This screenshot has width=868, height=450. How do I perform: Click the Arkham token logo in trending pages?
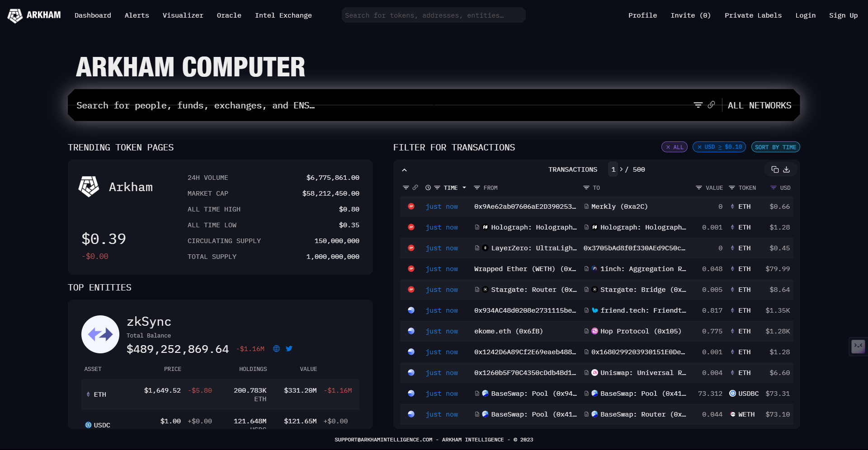tap(89, 187)
